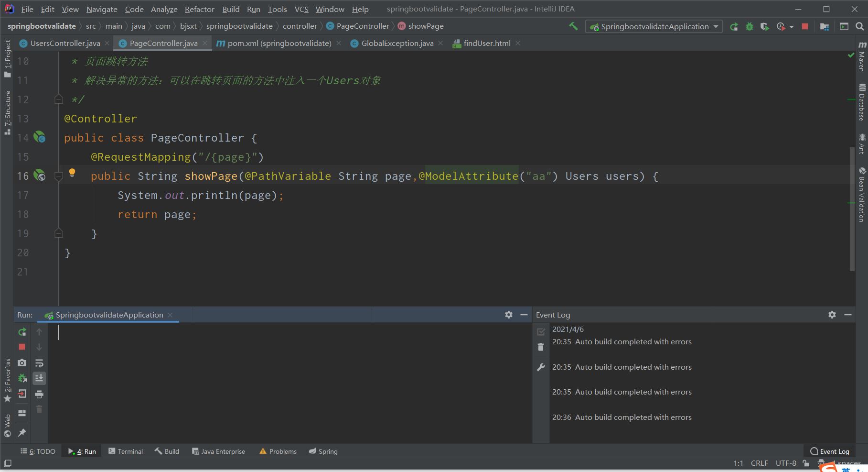The height and width of the screenshot is (472, 868).
Task: Open the Event Log button in the bottom bar
Action: [830, 451]
